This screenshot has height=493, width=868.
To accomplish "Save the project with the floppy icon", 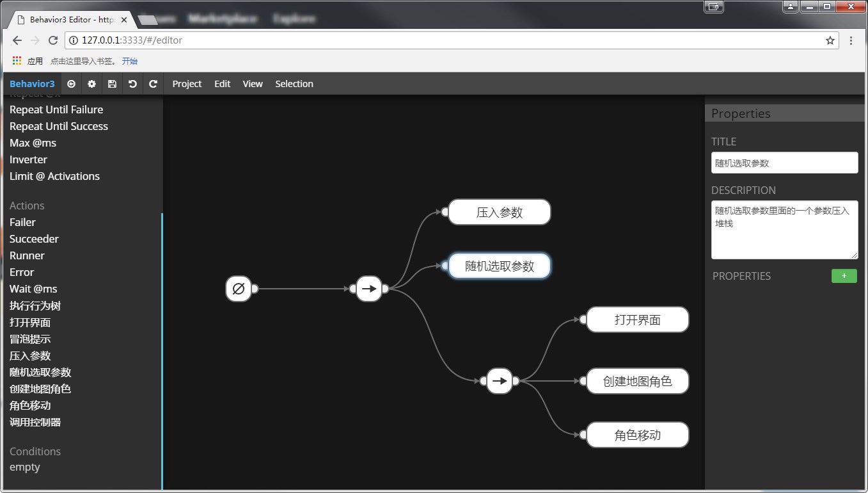I will [112, 84].
